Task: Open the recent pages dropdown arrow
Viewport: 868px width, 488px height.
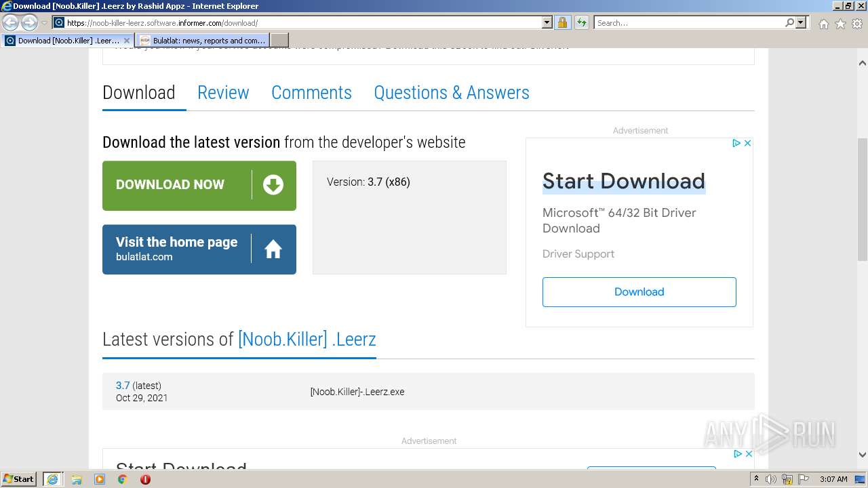Action: coord(44,23)
